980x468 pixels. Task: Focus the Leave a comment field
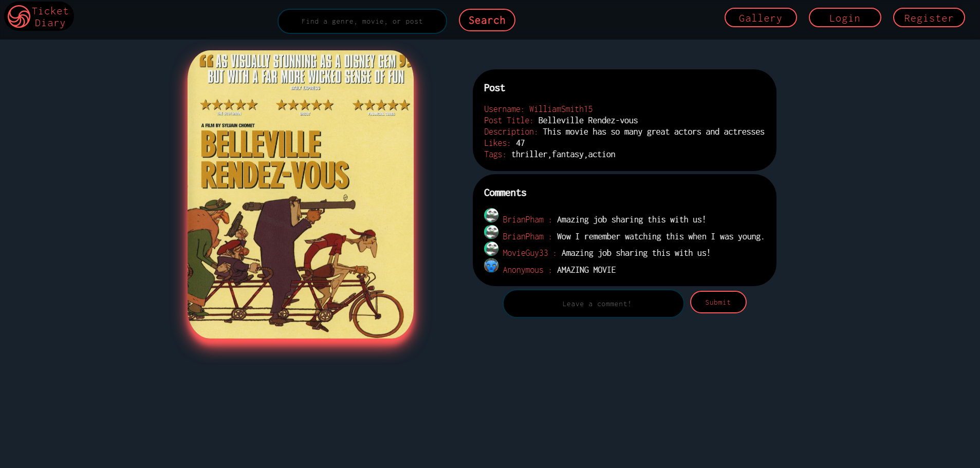(x=594, y=304)
